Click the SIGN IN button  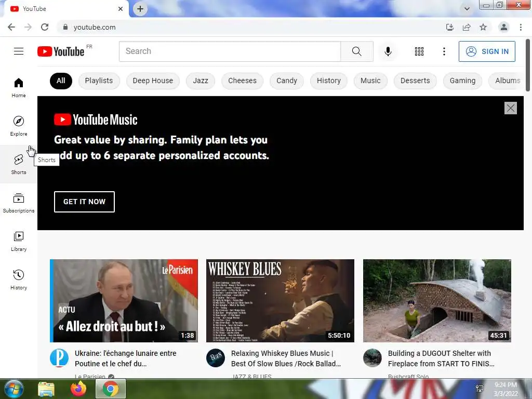487,51
